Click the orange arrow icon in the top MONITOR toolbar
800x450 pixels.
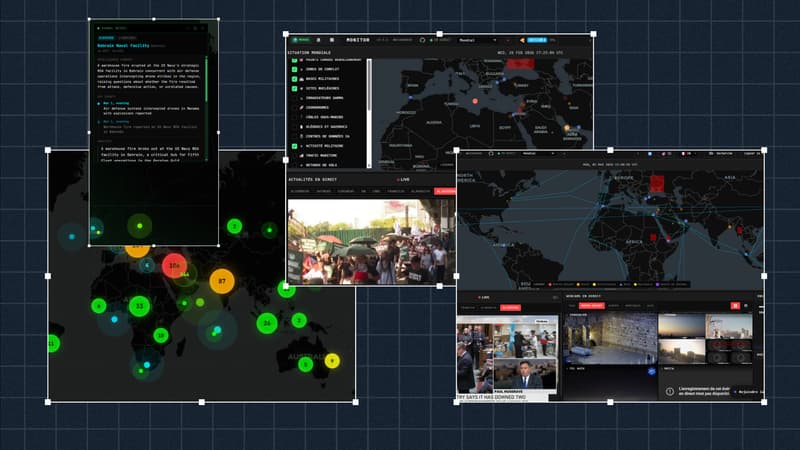point(522,40)
